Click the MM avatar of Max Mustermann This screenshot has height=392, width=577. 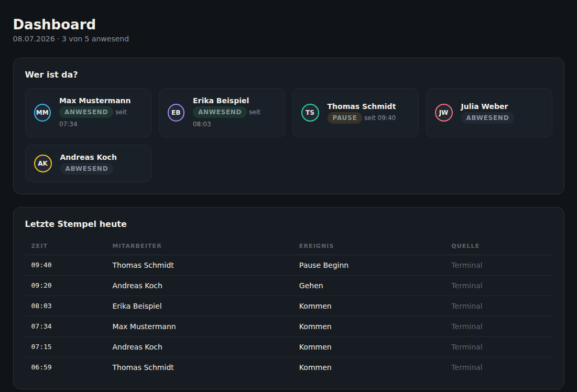42,113
